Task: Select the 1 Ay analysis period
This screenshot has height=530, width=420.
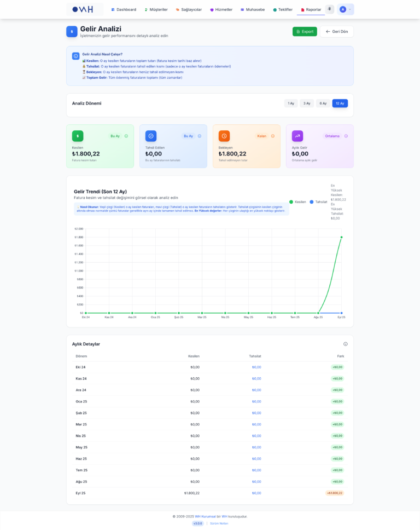Action: click(x=291, y=103)
